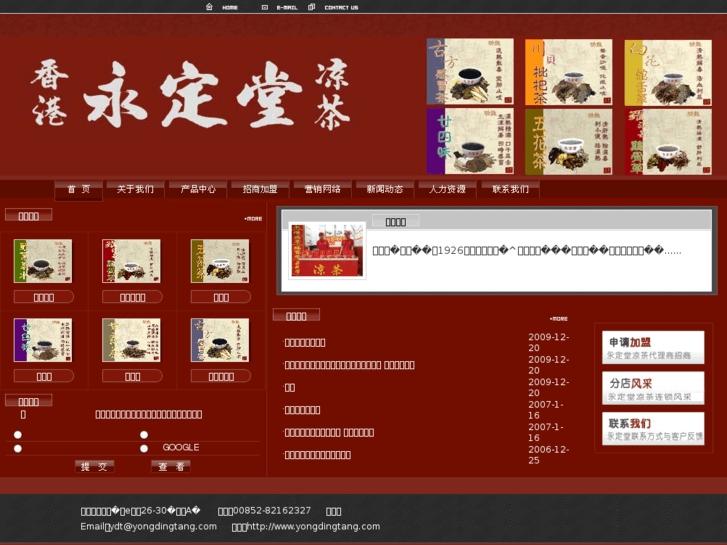727x545 pixels.
Task: Click the 提交 submit button
Action: pyautogui.click(x=95, y=467)
